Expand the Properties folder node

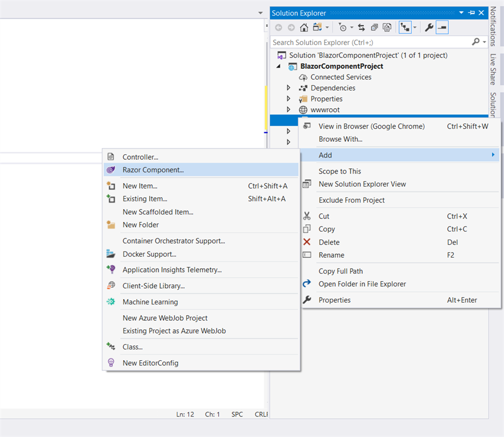288,98
